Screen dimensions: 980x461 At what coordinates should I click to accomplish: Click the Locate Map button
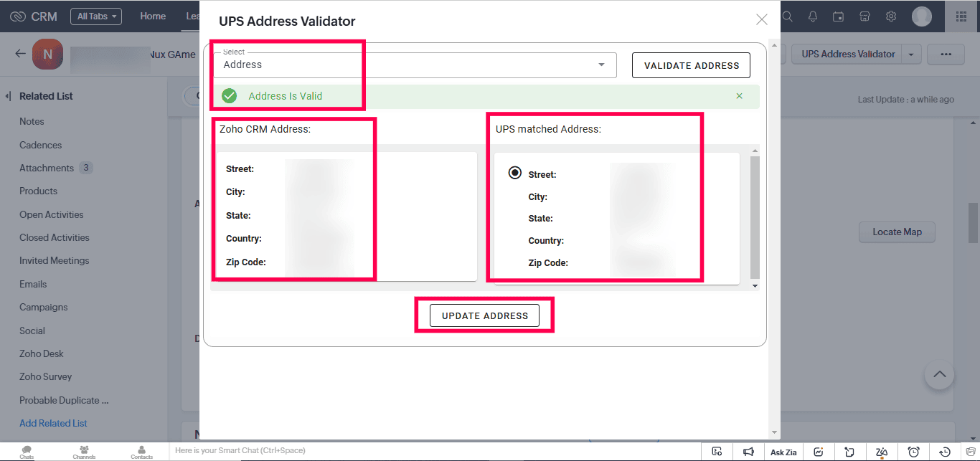click(897, 232)
